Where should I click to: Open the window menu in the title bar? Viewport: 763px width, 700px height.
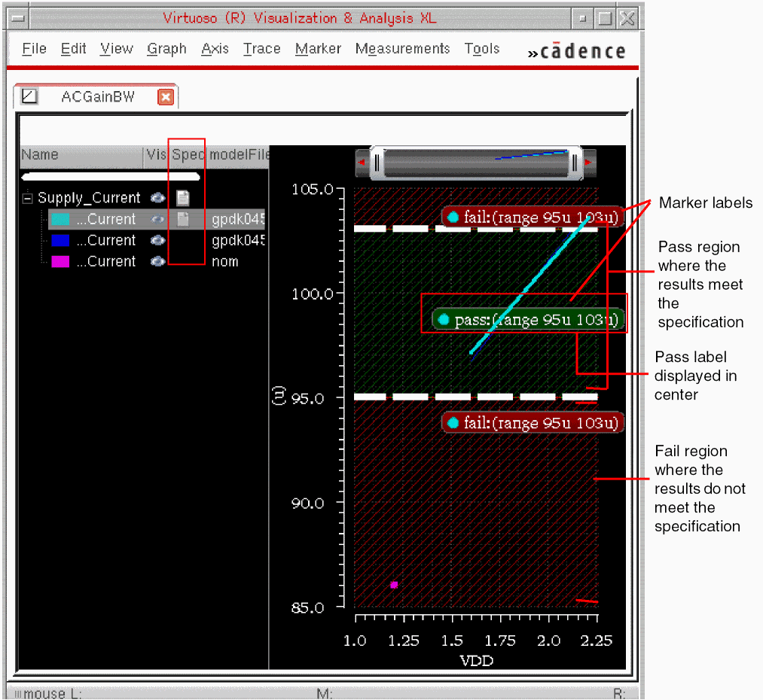[20, 19]
